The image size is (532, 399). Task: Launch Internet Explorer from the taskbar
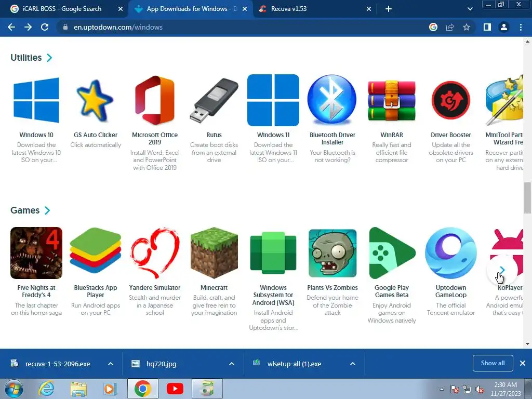(x=46, y=389)
